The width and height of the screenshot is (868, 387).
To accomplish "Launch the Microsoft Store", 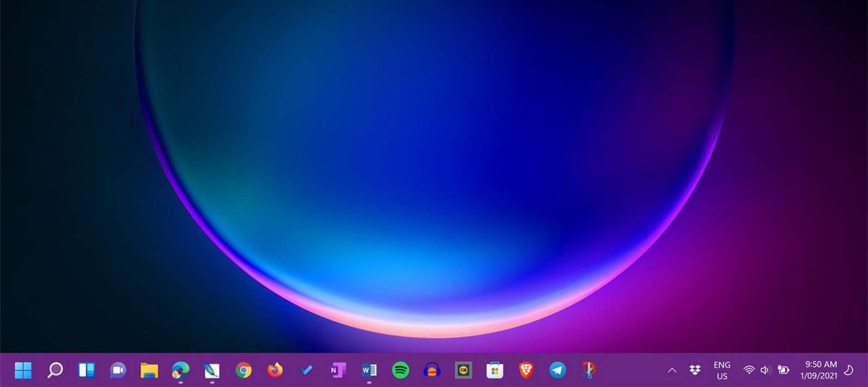I will coord(495,370).
